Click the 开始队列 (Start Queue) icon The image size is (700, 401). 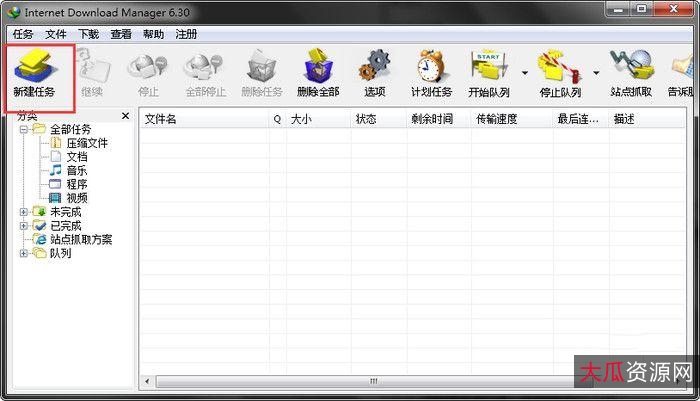coord(489,74)
